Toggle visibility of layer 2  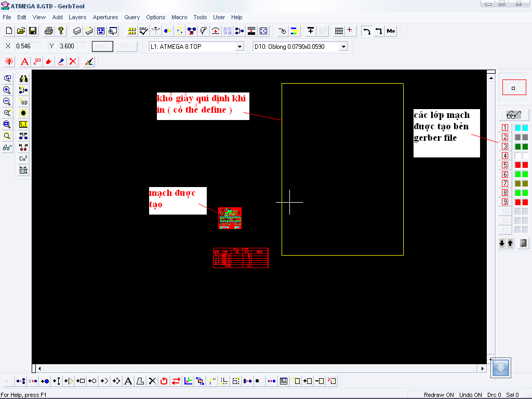(x=505, y=137)
